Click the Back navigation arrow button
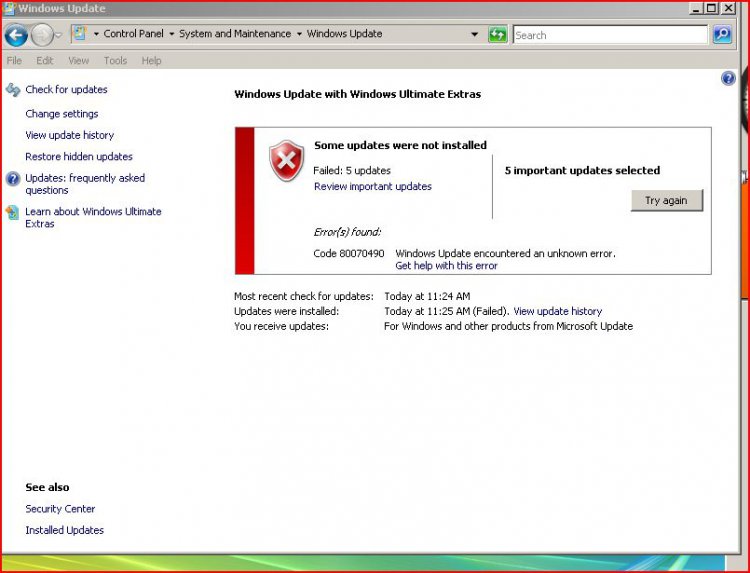Viewport: 750px width, 573px height. point(16,35)
